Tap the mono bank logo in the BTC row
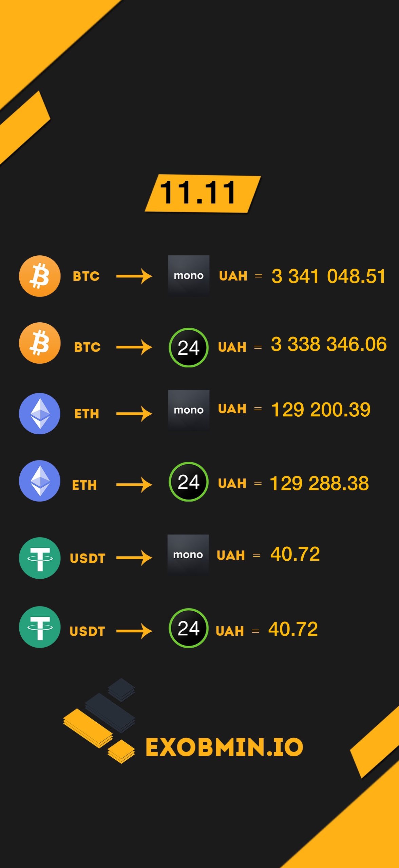 click(189, 276)
